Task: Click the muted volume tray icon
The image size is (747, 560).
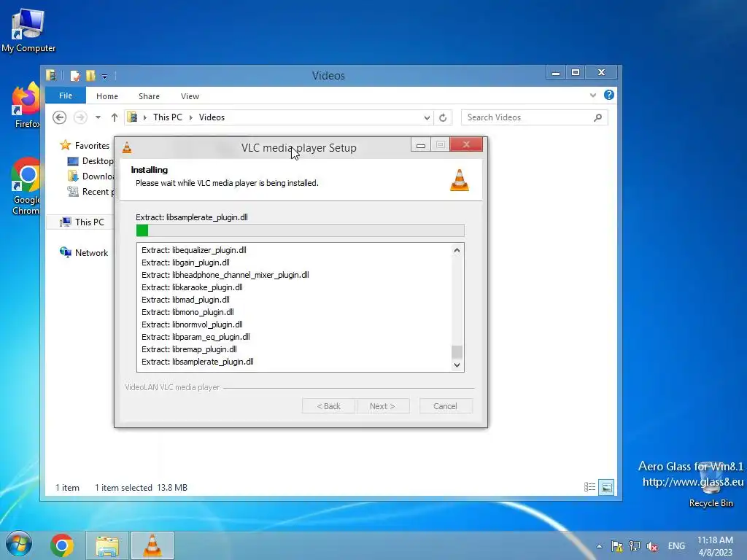Action: pyautogui.click(x=652, y=546)
